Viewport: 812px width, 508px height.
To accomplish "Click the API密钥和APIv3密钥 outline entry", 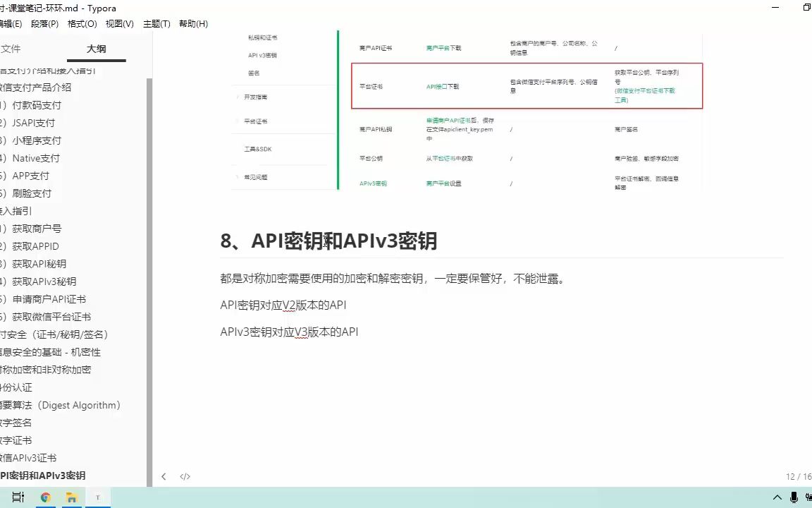I will click(x=42, y=475).
